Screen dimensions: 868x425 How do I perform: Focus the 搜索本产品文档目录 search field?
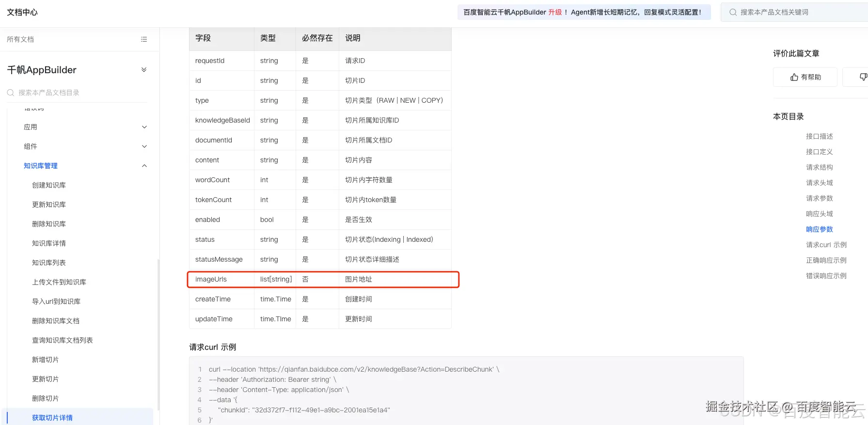[78, 93]
